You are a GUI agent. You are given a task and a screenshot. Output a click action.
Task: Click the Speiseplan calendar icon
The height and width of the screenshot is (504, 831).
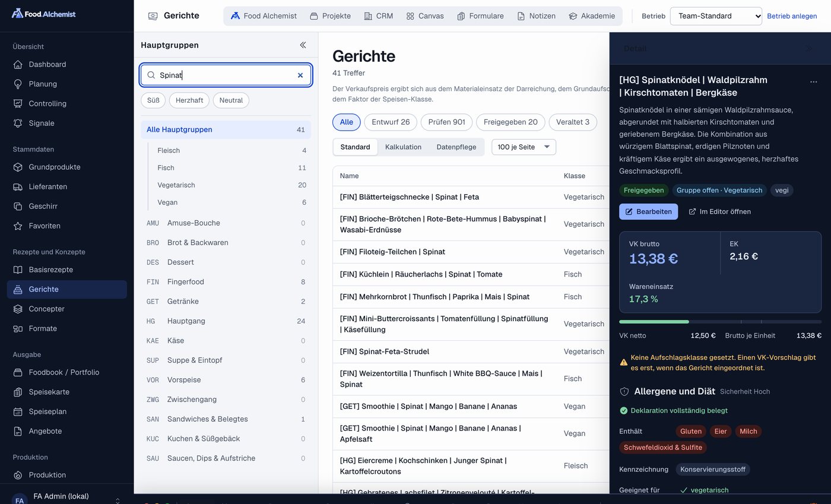[18, 411]
